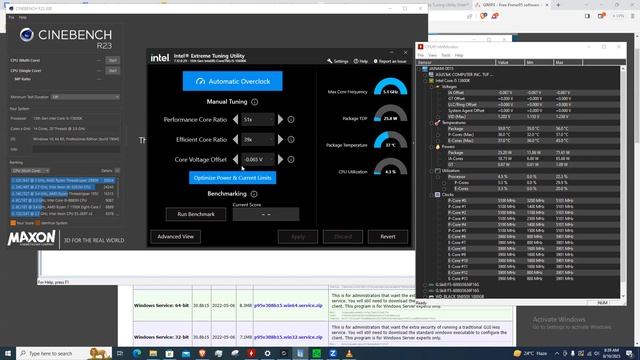Open the Cinebench File menu
Screen dimensions: 640x360
(11, 18)
